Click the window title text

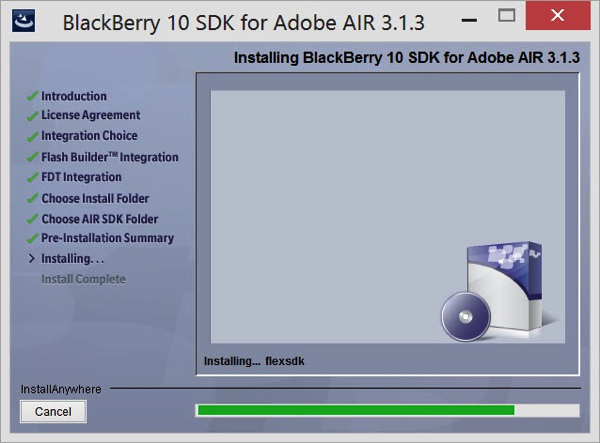point(244,23)
